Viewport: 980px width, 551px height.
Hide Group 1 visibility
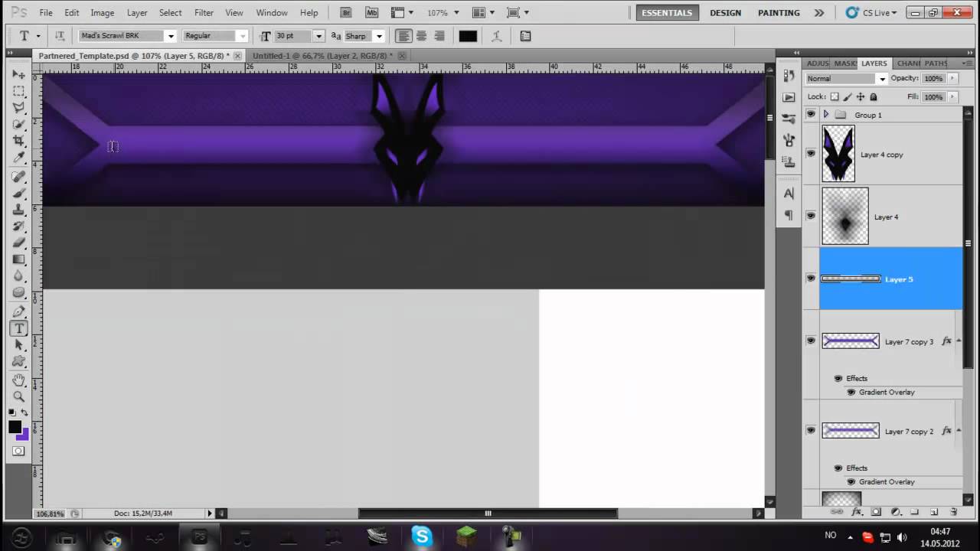[x=811, y=114]
